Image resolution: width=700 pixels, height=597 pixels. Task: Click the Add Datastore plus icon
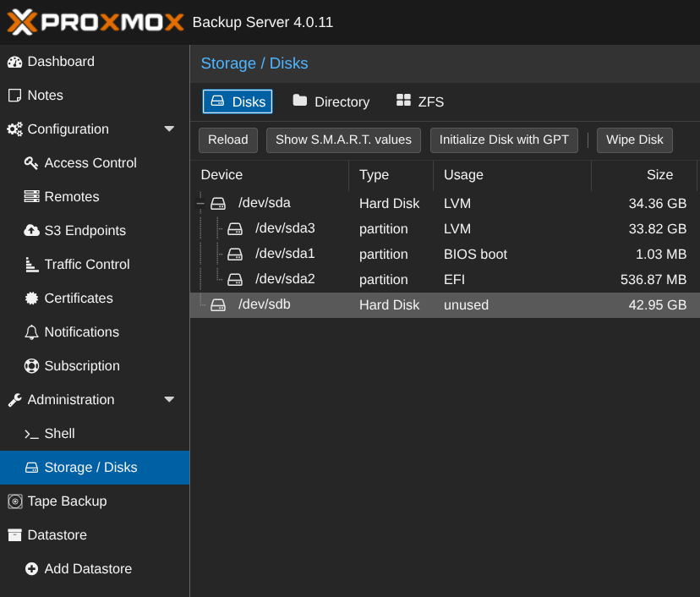(31, 569)
